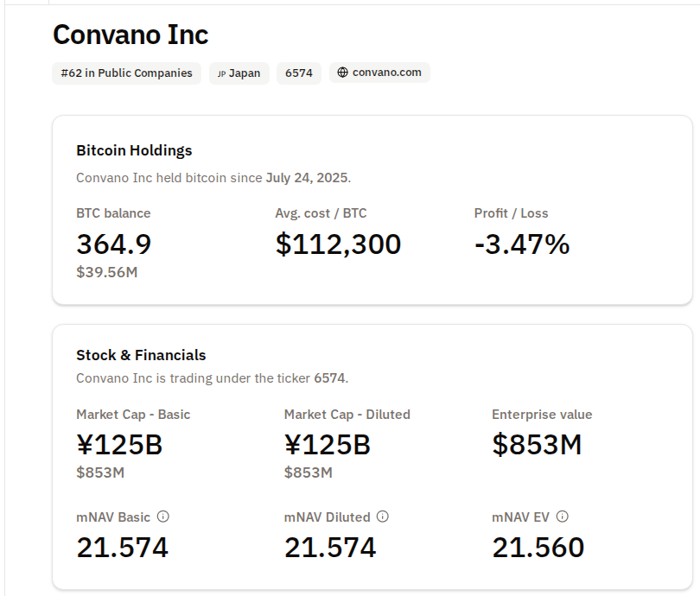Click the info icon beside mNAV Basic
The width and height of the screenshot is (700, 596).
click(163, 517)
